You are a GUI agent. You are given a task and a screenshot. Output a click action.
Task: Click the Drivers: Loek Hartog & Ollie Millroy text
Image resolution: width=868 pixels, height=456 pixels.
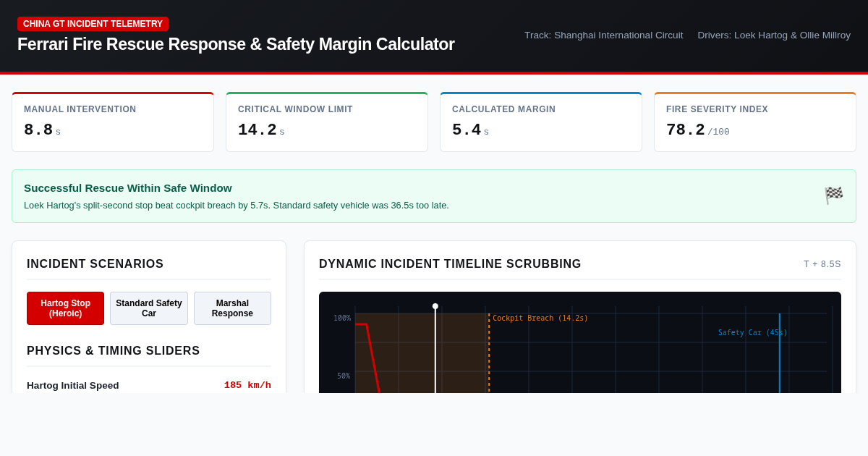coord(774,35)
